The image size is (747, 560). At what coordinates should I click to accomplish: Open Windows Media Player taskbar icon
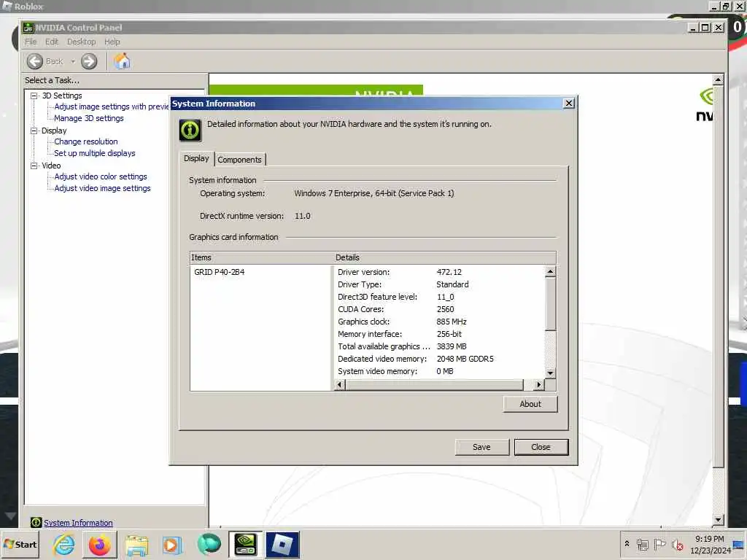(172, 545)
